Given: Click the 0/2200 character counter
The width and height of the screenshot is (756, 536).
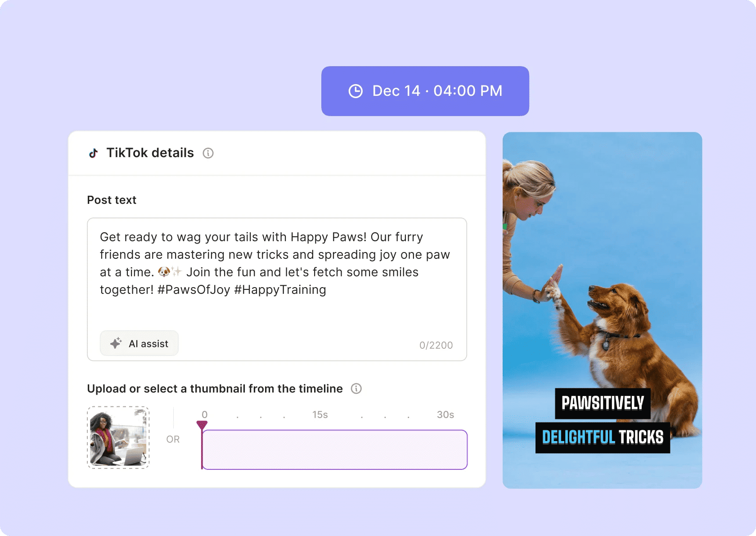Looking at the screenshot, I should [436, 345].
